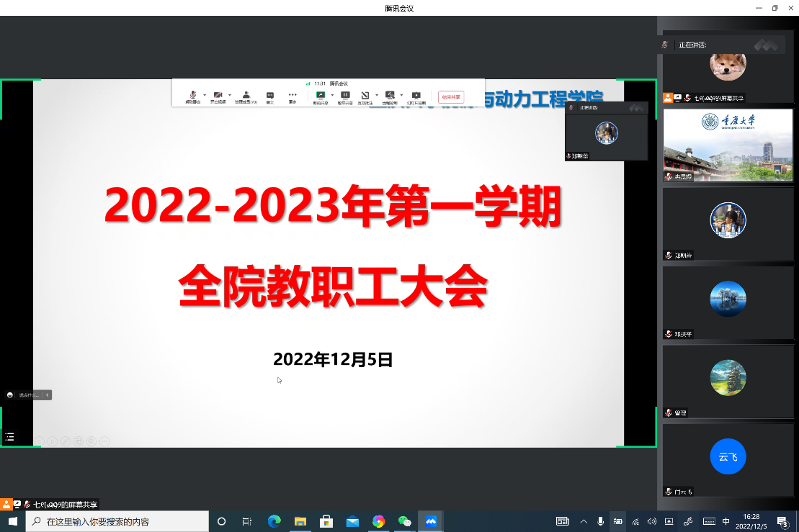Open remote control (远程控制) icon

tap(390, 96)
